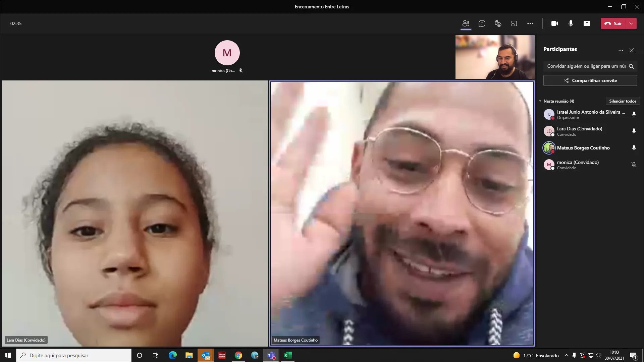Open the more actions ellipsis in the toolbar

(530, 23)
